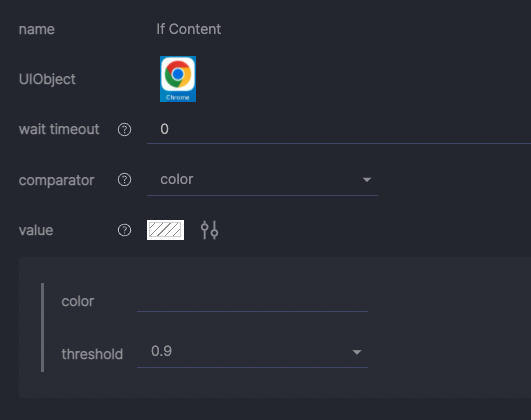Click the name label

(x=37, y=29)
